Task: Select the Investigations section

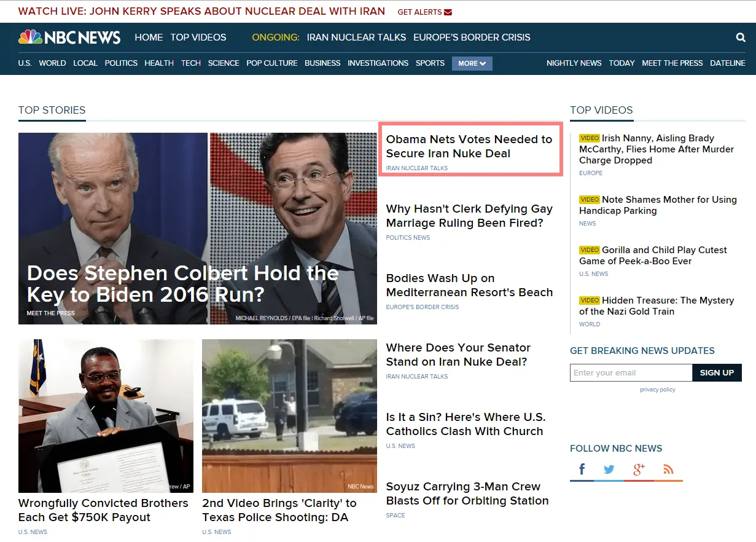Action: [x=378, y=63]
